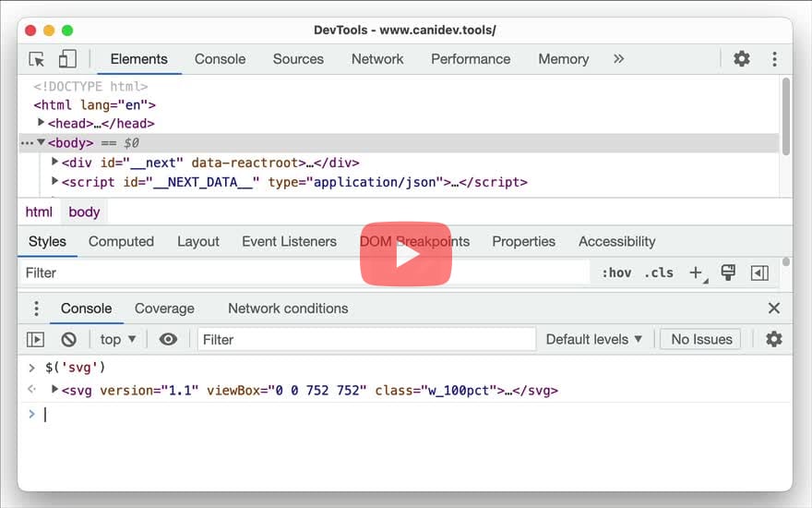Viewport: 812px width, 508px height.
Task: Click the Styles pane scrollbar thumb
Action: pyautogui.click(x=786, y=261)
